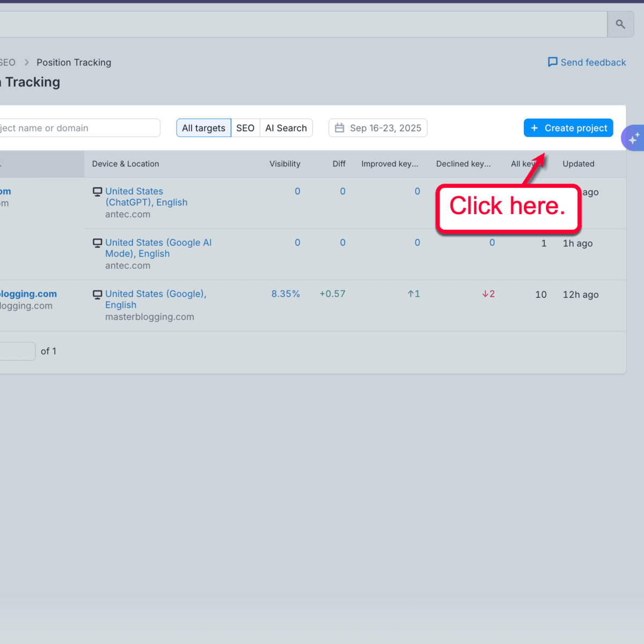
Task: Click the green improved keywords arrow
Action: click(x=413, y=294)
